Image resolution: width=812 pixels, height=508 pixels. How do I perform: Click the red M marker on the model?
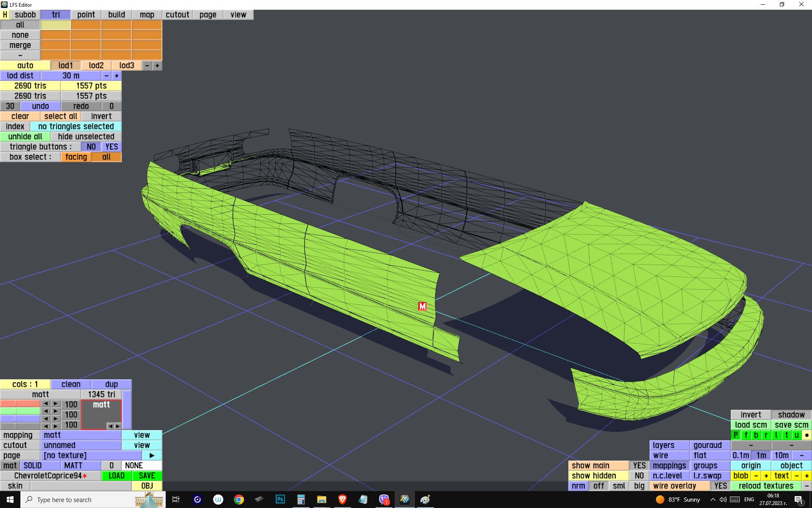tap(422, 306)
